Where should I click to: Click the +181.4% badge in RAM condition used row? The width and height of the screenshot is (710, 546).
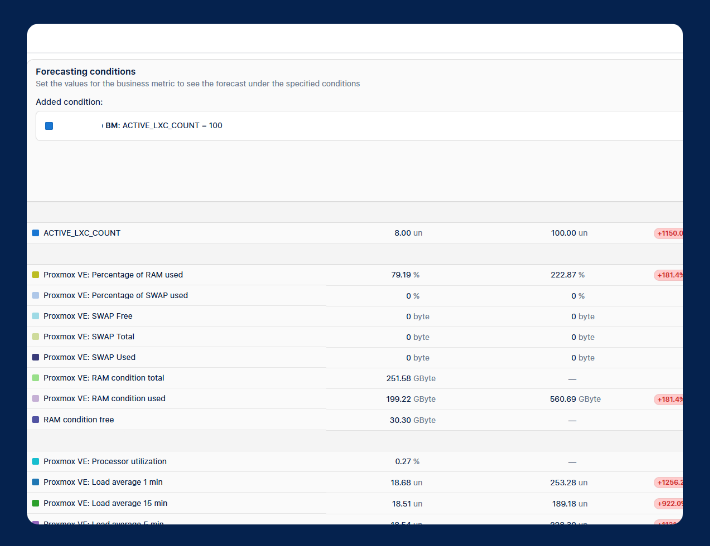(668, 399)
